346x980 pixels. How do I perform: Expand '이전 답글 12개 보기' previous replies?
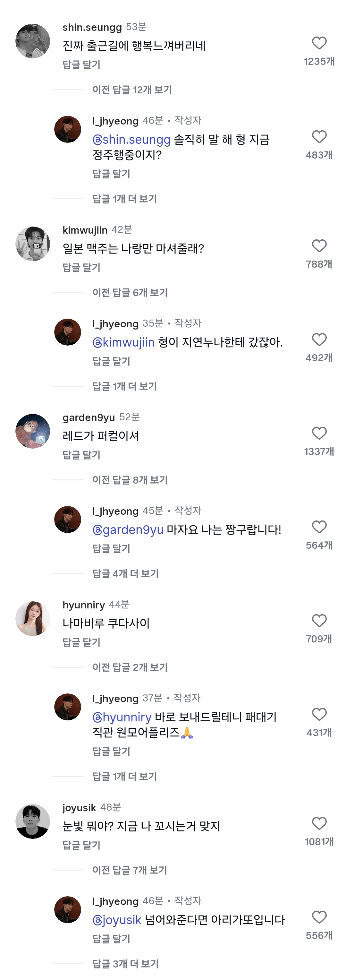pos(132,90)
